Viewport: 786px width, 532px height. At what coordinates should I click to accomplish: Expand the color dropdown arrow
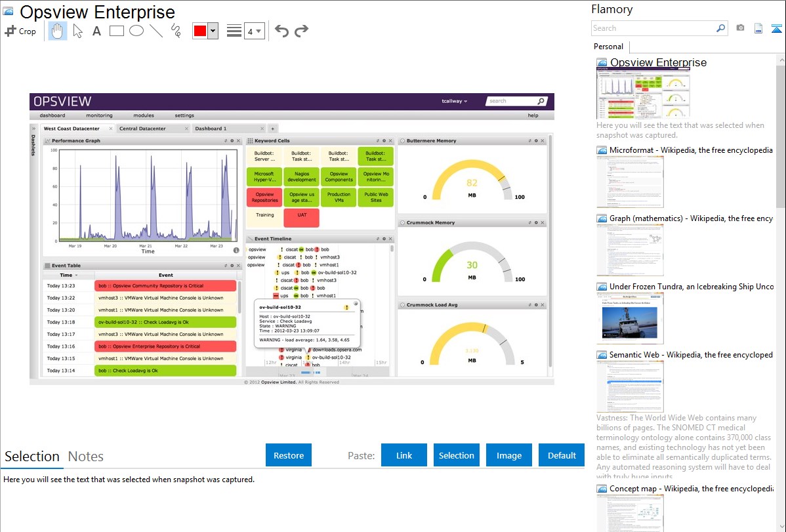213,31
